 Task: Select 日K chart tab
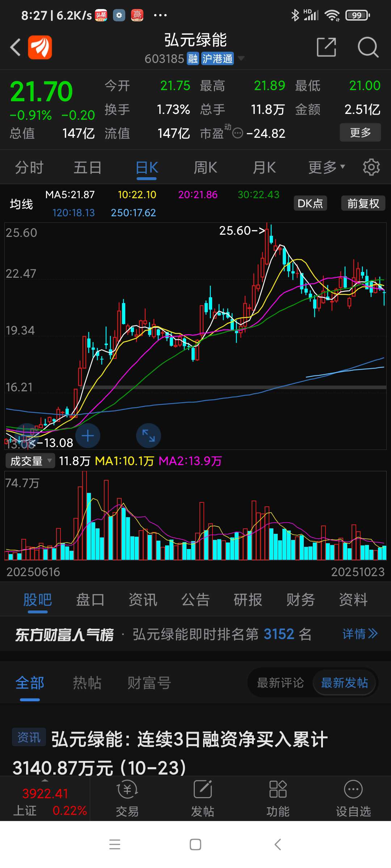(147, 167)
